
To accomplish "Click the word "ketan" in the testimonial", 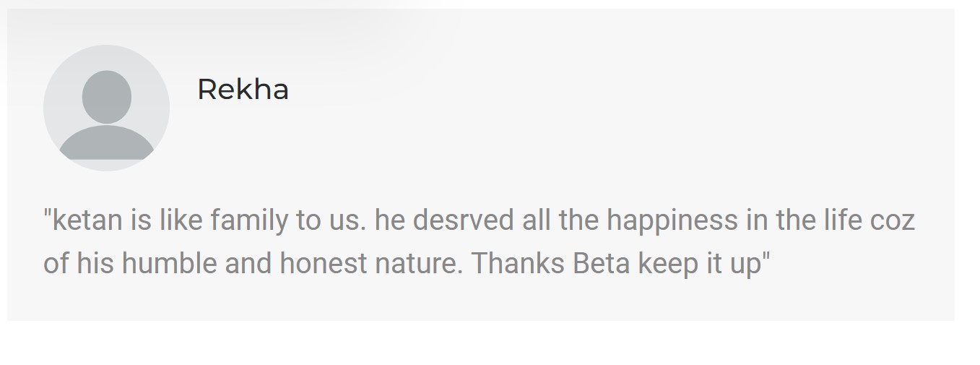I will (x=87, y=220).
